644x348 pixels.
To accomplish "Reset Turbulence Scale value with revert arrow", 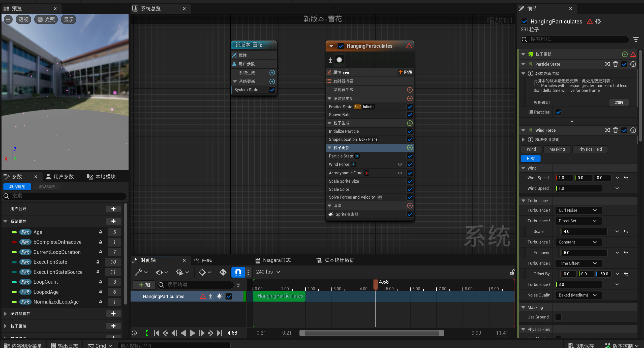I will (x=626, y=231).
